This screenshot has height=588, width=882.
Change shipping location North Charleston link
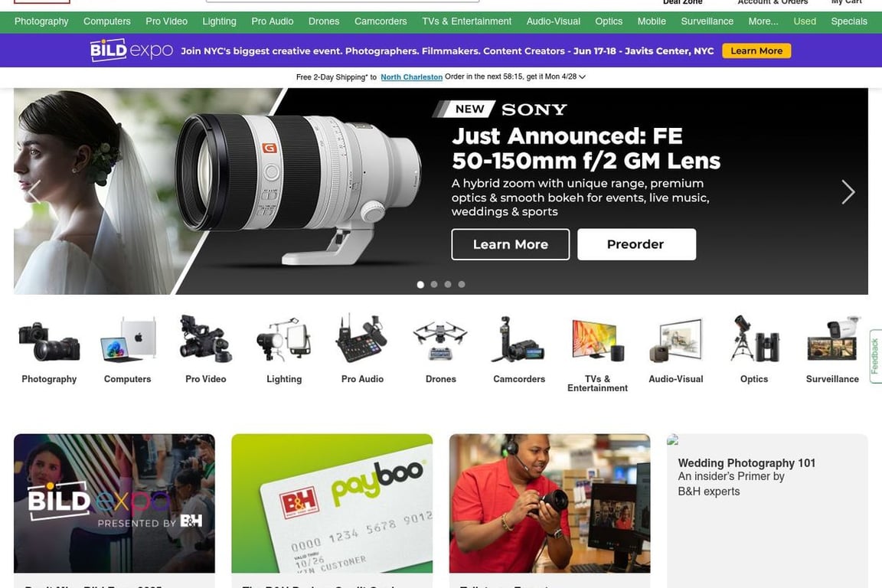[411, 77]
